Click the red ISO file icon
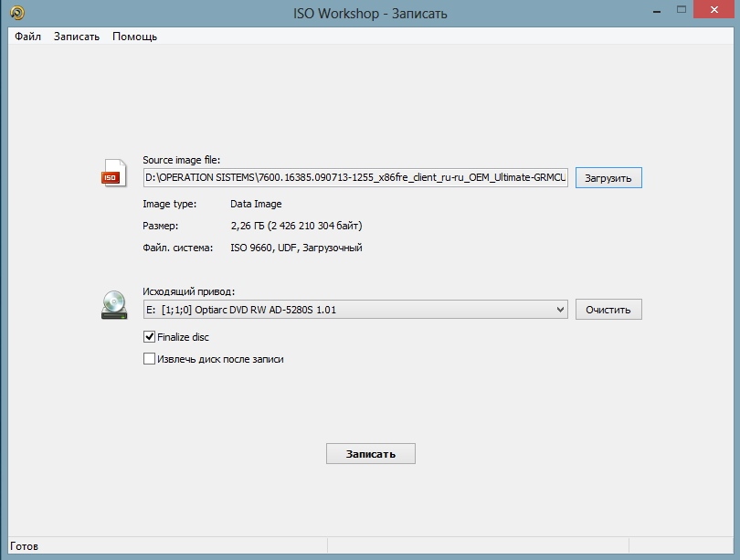Viewport: 740px width, 560px height. coord(113,173)
